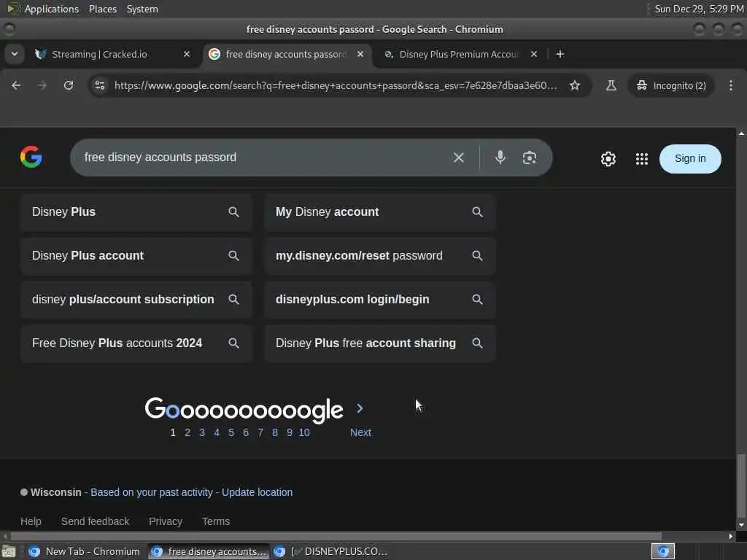Close the free disney accounts tab
The image size is (747, 560).
[x=360, y=54]
